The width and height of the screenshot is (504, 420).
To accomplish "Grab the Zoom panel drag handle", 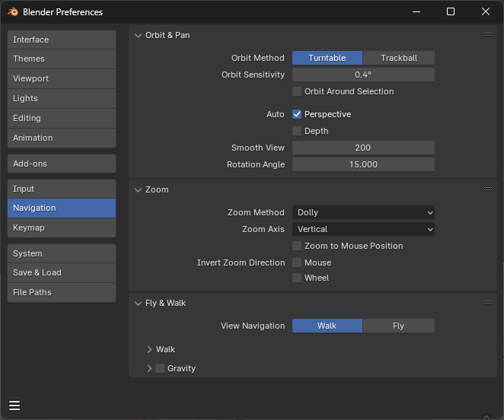I will click(x=487, y=189).
